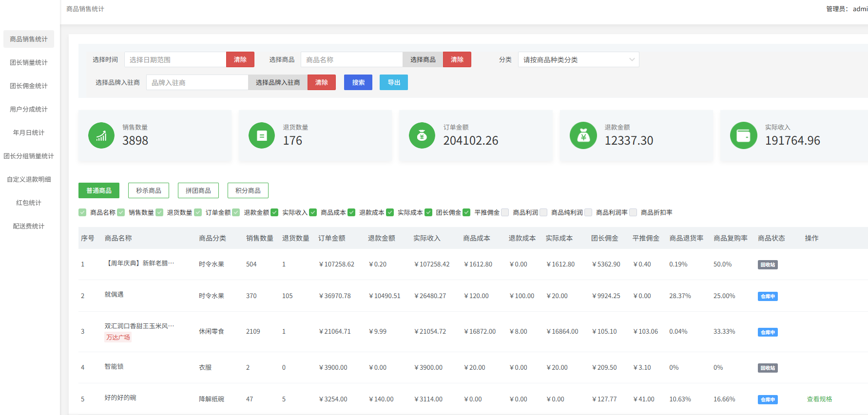Image resolution: width=868 pixels, height=415 pixels.
Task: Switch to the 拼团商品 tab
Action: click(198, 190)
